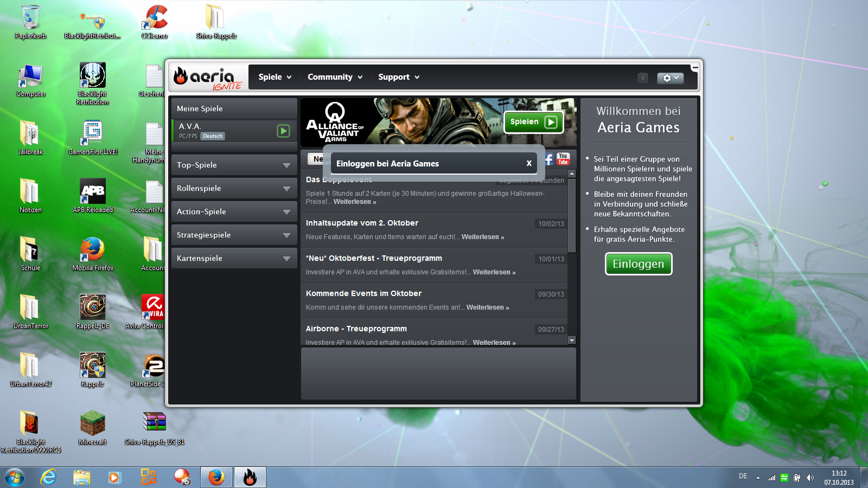Image resolution: width=868 pixels, height=488 pixels.
Task: Launch A.V.A. with the green play icon in Meine Spiele
Action: [x=283, y=131]
